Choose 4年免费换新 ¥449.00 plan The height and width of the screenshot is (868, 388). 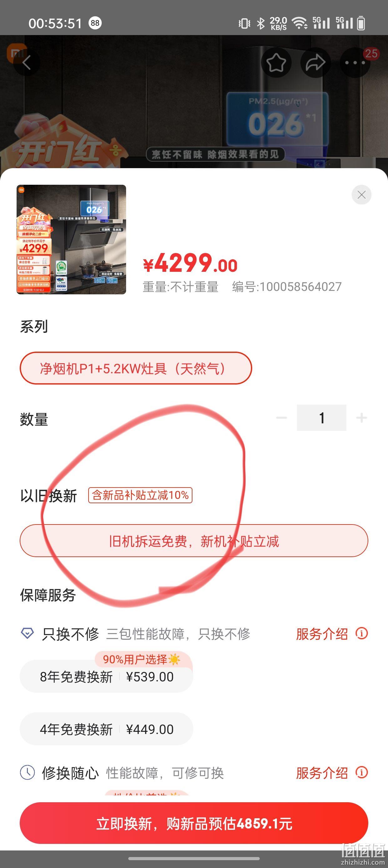coord(106,729)
